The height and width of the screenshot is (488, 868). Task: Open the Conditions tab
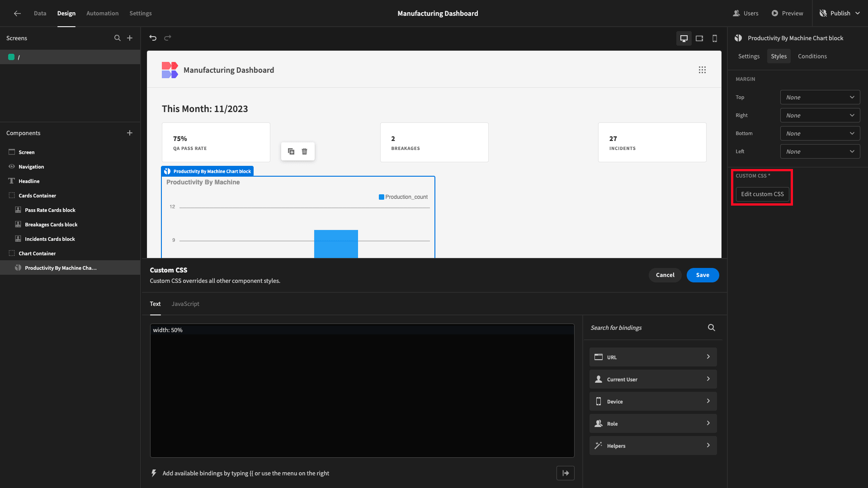(812, 56)
